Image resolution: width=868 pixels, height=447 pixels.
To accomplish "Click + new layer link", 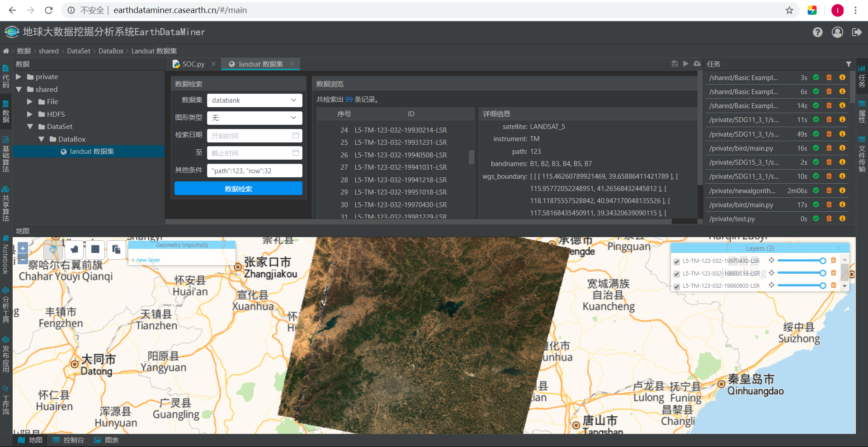I will [146, 260].
